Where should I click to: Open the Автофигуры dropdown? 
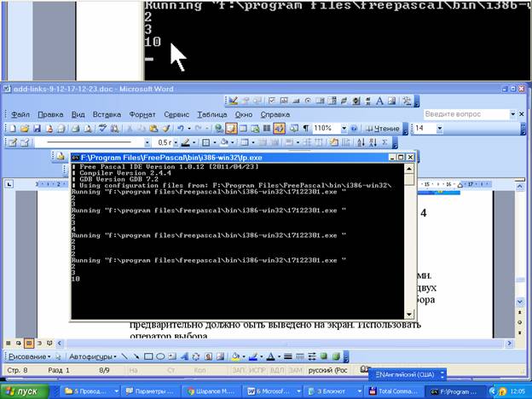tap(93, 356)
